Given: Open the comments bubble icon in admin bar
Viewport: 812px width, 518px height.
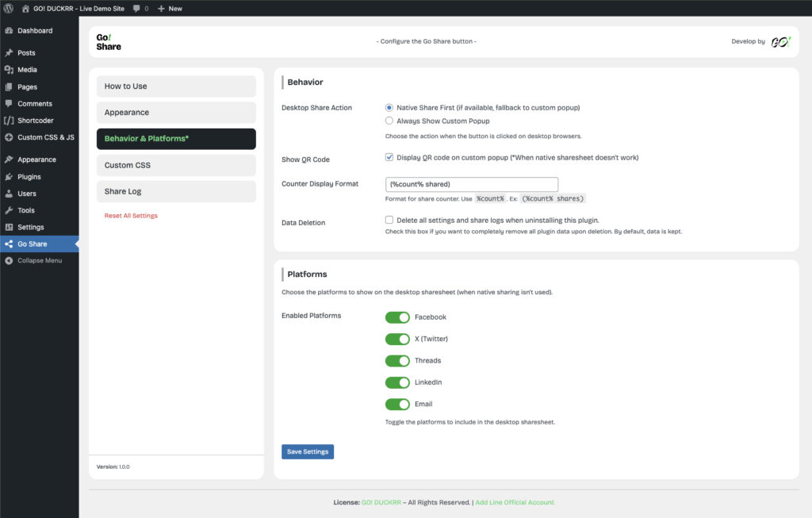Looking at the screenshot, I should tap(137, 9).
